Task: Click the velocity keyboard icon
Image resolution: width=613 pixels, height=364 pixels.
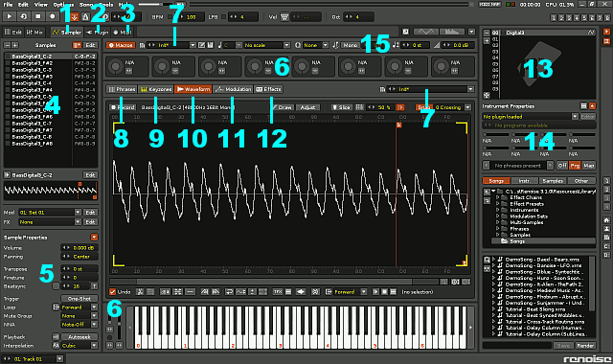Action: (x=284, y=17)
